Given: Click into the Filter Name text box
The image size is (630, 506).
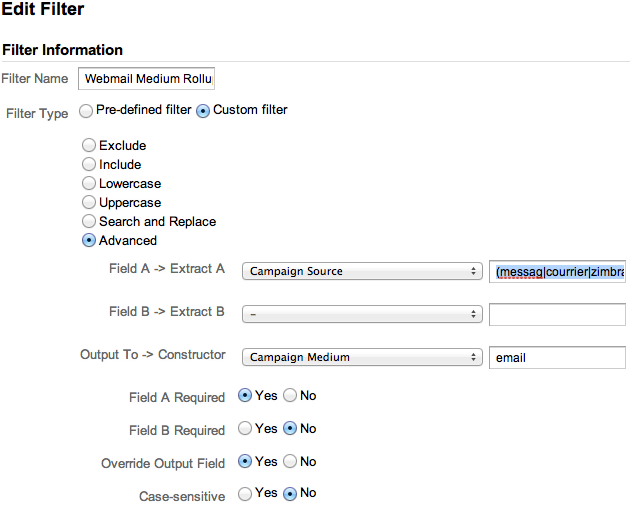Looking at the screenshot, I should click(146, 78).
